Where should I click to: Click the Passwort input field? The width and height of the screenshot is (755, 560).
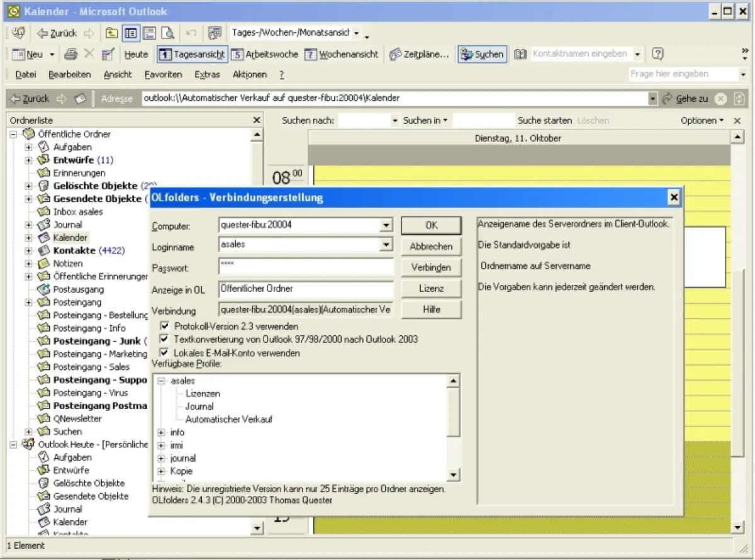[306, 266]
